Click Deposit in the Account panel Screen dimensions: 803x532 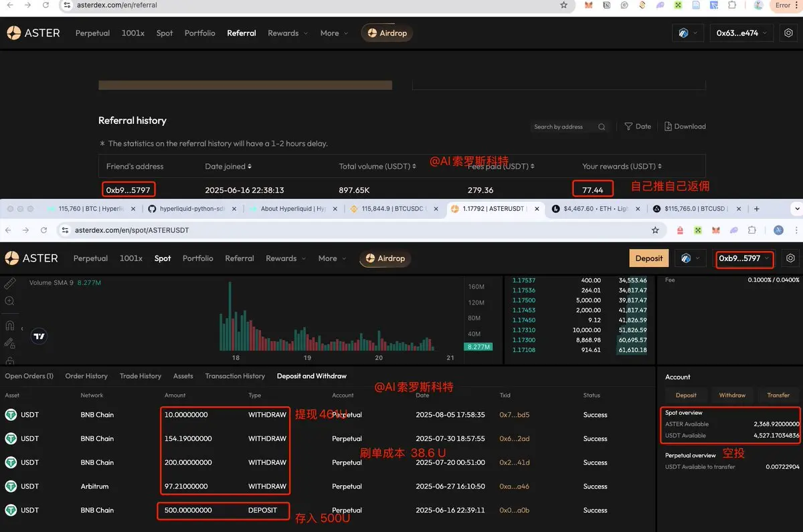click(686, 395)
